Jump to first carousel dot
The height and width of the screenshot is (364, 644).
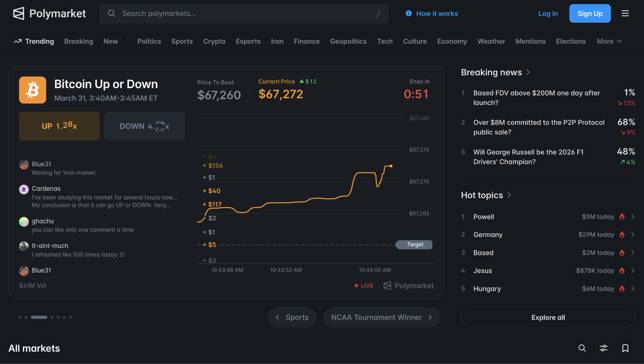pos(20,317)
